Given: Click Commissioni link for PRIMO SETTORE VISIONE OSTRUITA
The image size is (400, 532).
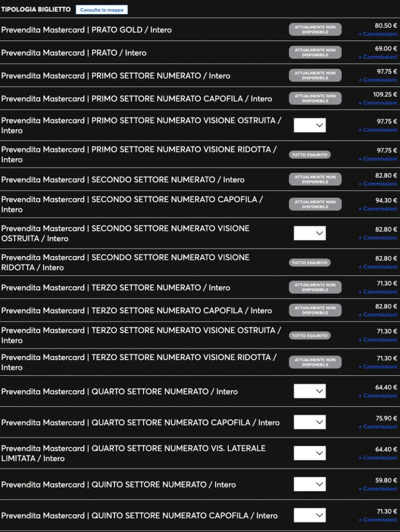Looking at the screenshot, I should click(378, 130).
